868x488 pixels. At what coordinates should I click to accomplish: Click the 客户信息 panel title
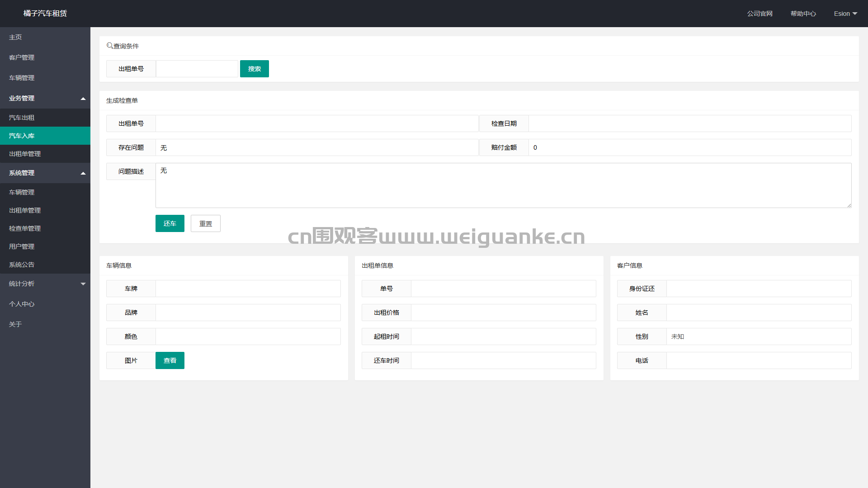[630, 265]
